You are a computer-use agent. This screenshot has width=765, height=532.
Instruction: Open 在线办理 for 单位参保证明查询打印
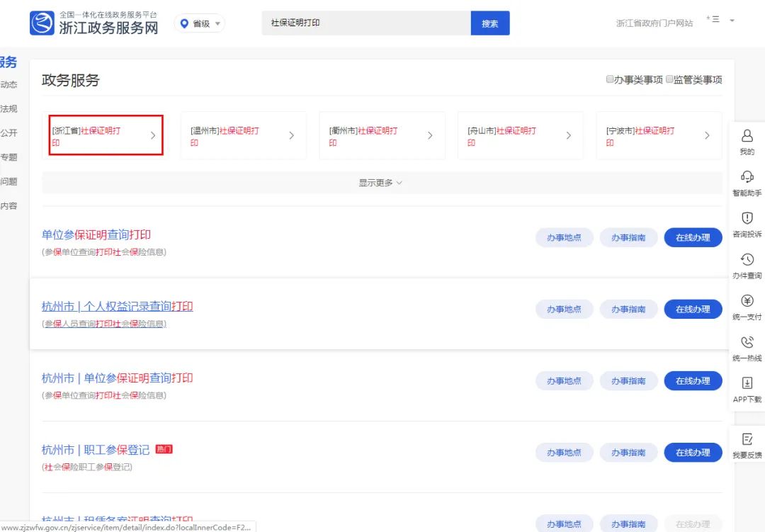point(693,237)
